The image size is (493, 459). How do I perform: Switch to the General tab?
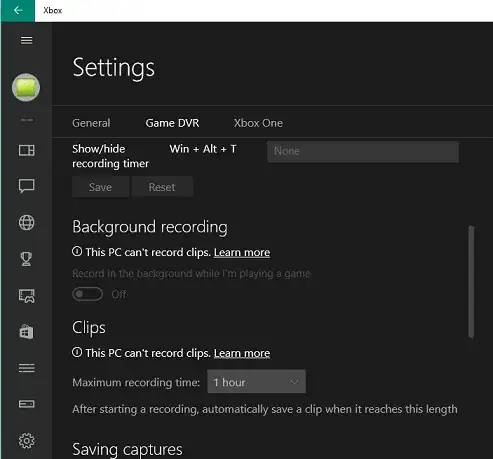click(x=91, y=123)
